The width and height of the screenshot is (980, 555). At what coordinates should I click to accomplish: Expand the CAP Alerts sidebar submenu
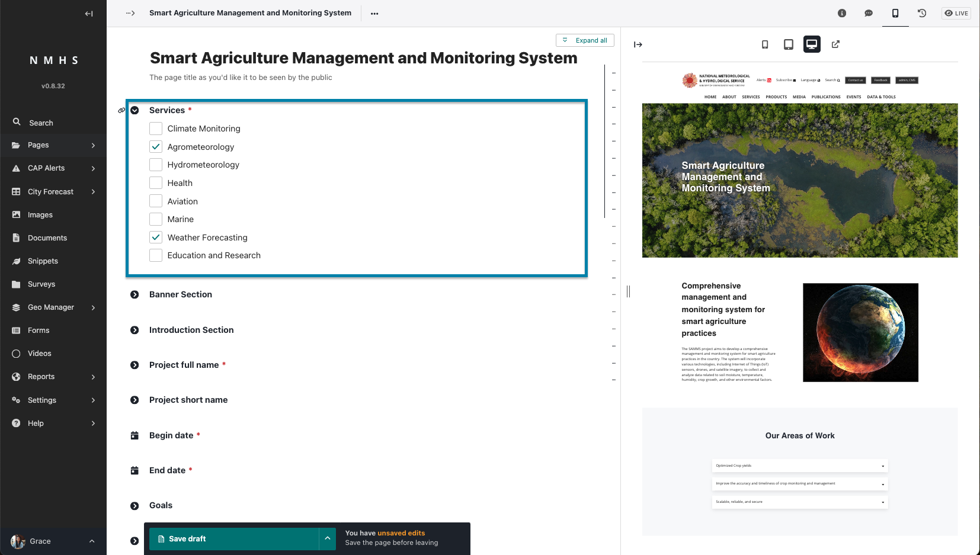pos(93,168)
